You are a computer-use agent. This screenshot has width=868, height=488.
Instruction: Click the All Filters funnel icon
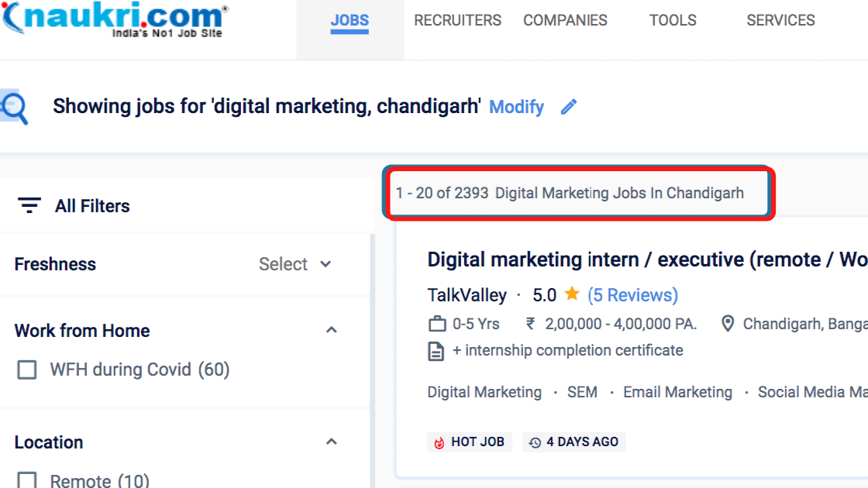pos(29,205)
